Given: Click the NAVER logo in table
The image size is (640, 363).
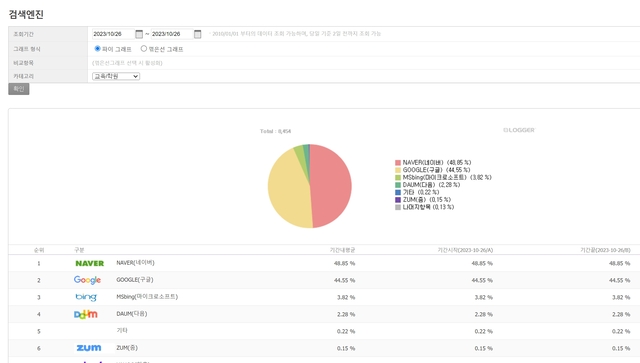Looking at the screenshot, I should click(89, 263).
